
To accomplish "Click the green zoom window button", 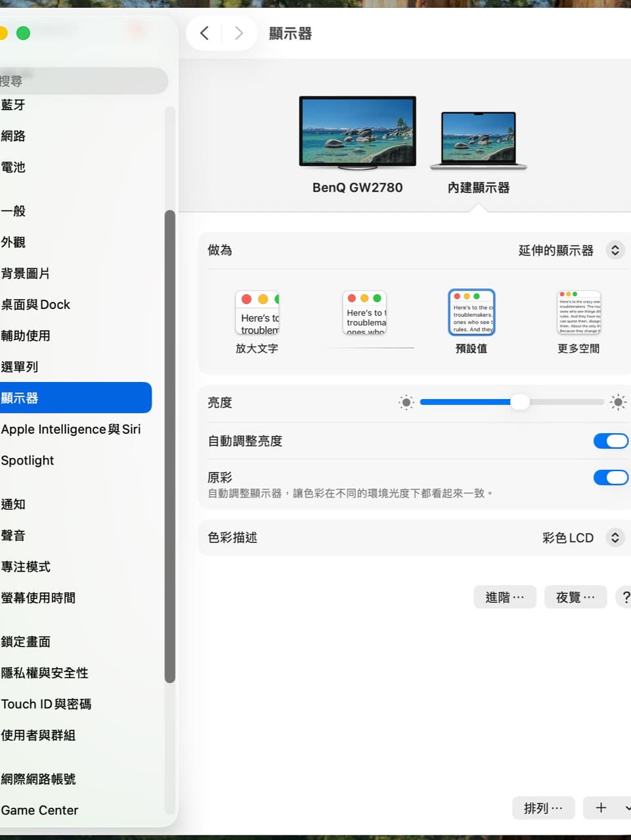I will pos(23,33).
